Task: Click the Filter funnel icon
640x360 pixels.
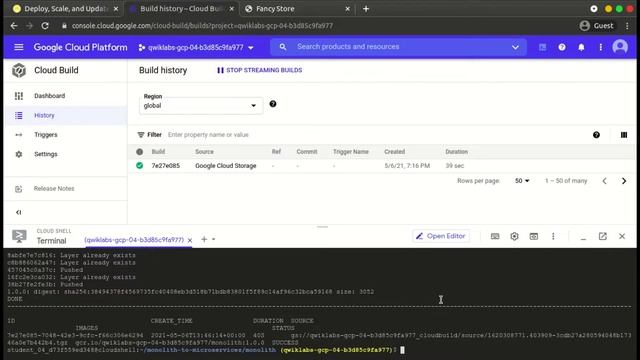Action: coord(141,135)
